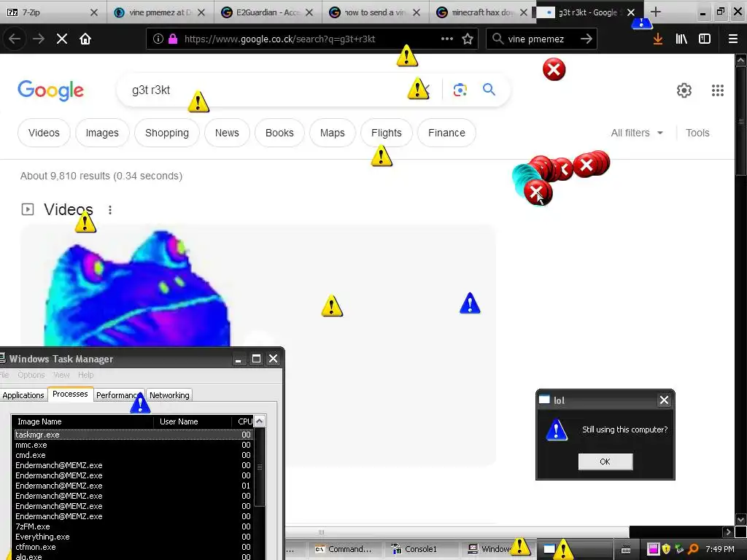Click OK in the 'lol' dialog
This screenshot has height=560, width=747.
coord(605,462)
